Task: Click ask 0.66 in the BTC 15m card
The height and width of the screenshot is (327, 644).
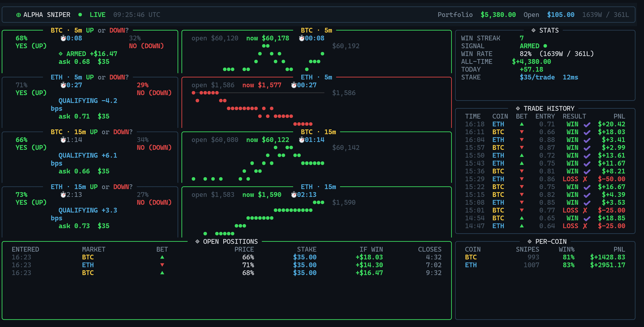Action: (x=74, y=171)
